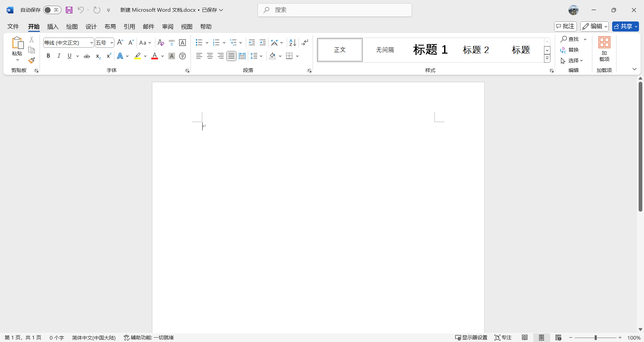Click the Clear Formatting eraser icon
Image resolution: width=644 pixels, height=342 pixels.
tap(161, 43)
